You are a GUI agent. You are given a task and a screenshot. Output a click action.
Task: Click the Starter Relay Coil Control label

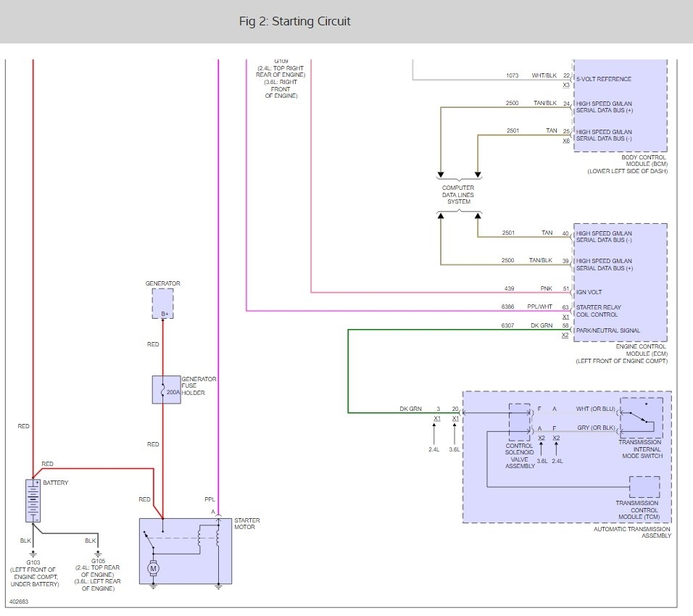coord(599,311)
